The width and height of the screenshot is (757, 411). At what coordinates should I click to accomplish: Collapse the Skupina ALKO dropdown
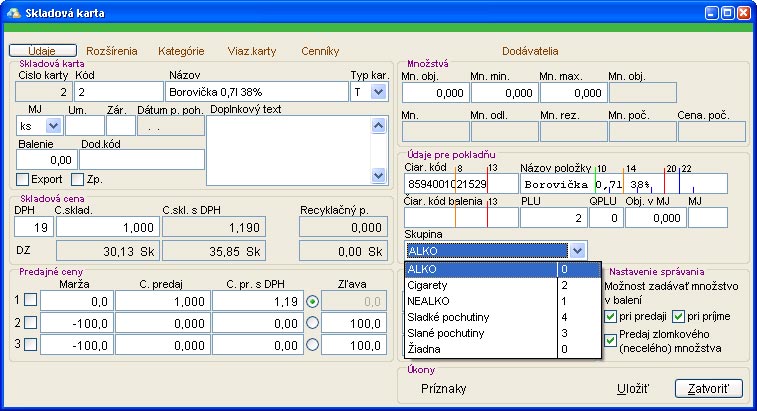point(577,251)
